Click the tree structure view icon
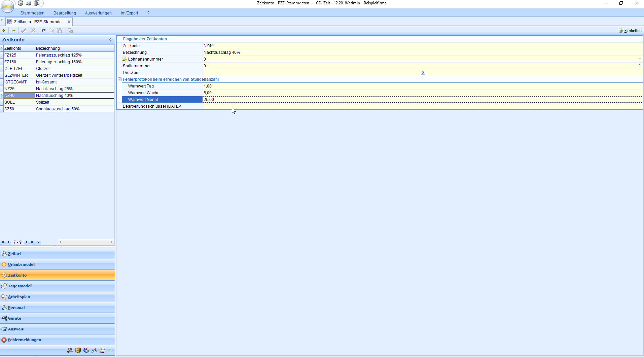 click(70, 31)
